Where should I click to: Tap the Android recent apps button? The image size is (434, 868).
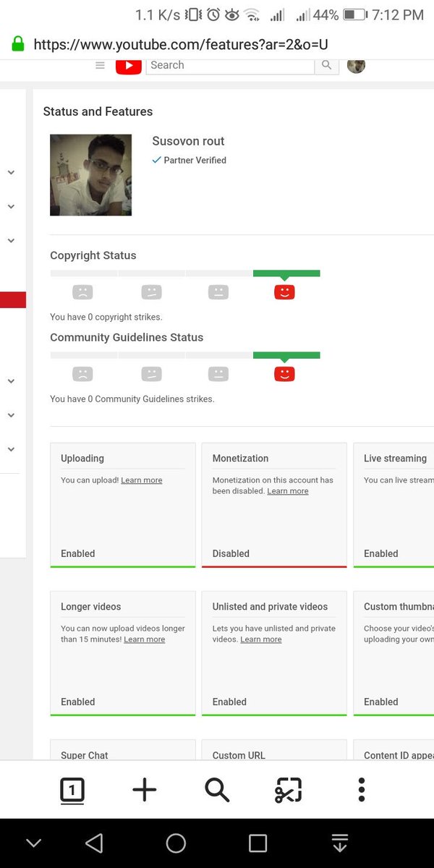(258, 843)
